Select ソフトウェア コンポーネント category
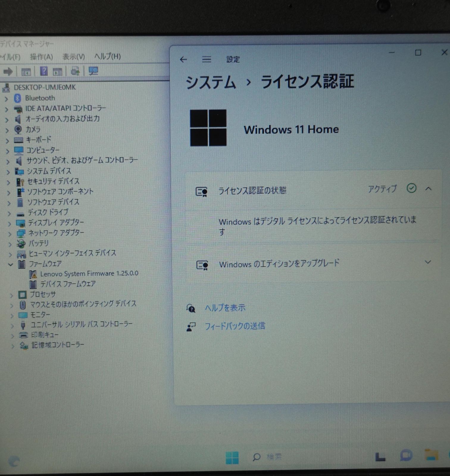450x476 pixels. click(60, 192)
